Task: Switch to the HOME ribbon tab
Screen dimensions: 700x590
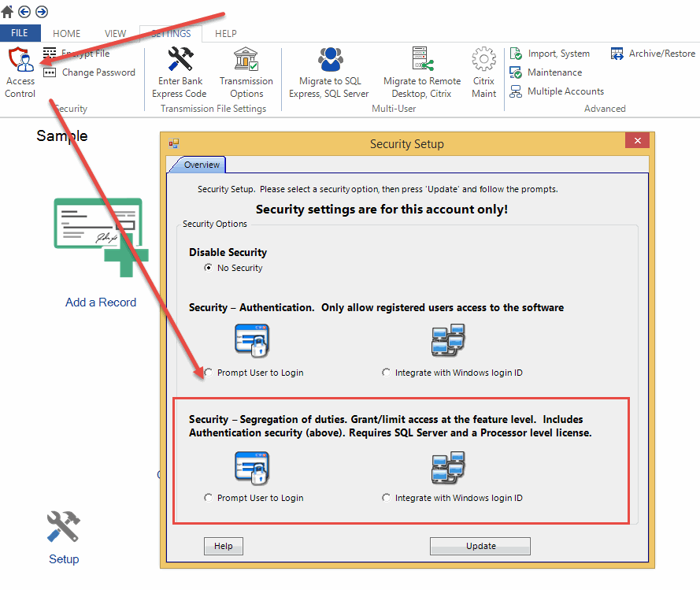Action: click(67, 34)
